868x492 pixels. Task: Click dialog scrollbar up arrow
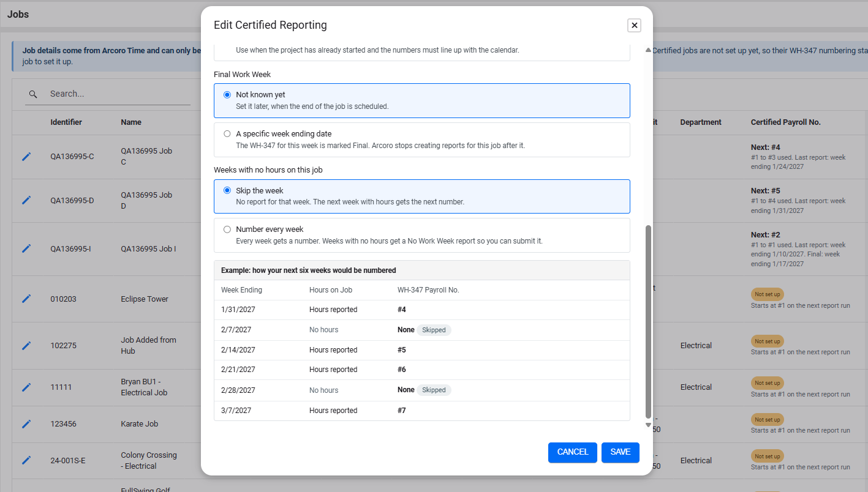[648, 50]
